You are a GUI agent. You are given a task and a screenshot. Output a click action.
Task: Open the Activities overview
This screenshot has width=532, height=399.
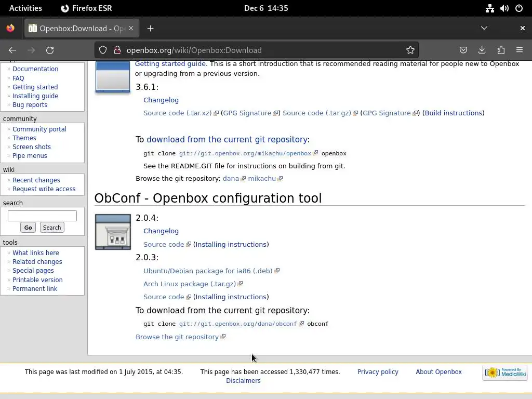click(x=25, y=8)
